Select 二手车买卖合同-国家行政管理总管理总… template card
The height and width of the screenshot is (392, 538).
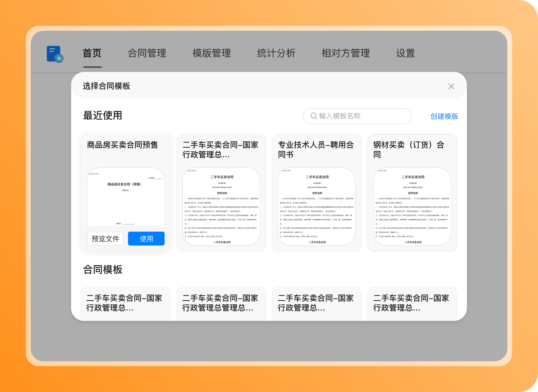pyautogui.click(x=221, y=304)
